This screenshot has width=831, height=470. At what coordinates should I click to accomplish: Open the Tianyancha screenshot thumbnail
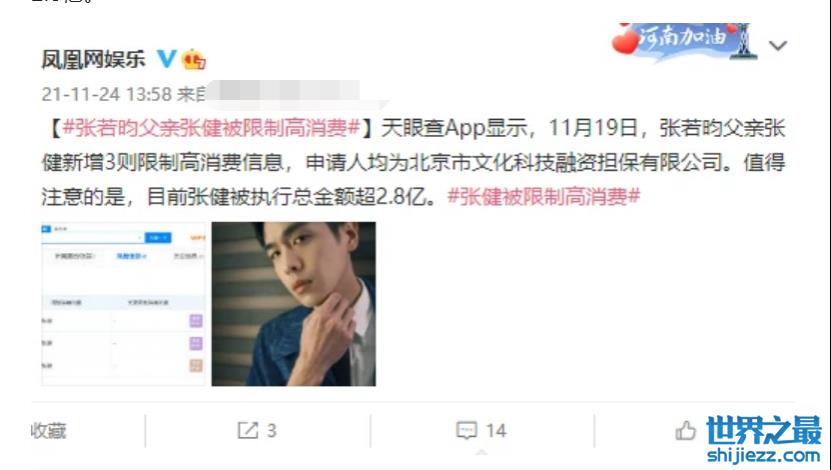pyautogui.click(x=123, y=304)
